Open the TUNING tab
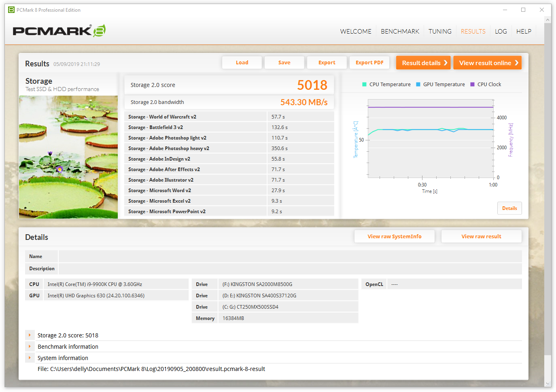Viewport: 556px width, 392px height. [440, 32]
